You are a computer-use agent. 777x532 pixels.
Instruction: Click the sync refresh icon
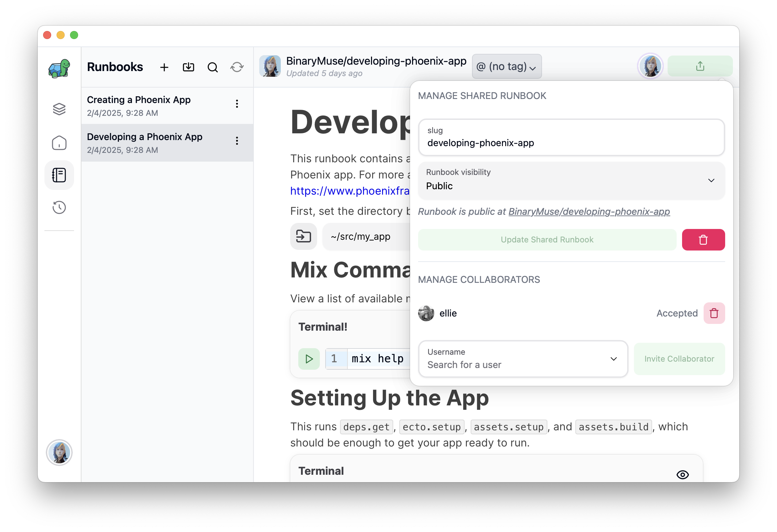click(x=237, y=67)
